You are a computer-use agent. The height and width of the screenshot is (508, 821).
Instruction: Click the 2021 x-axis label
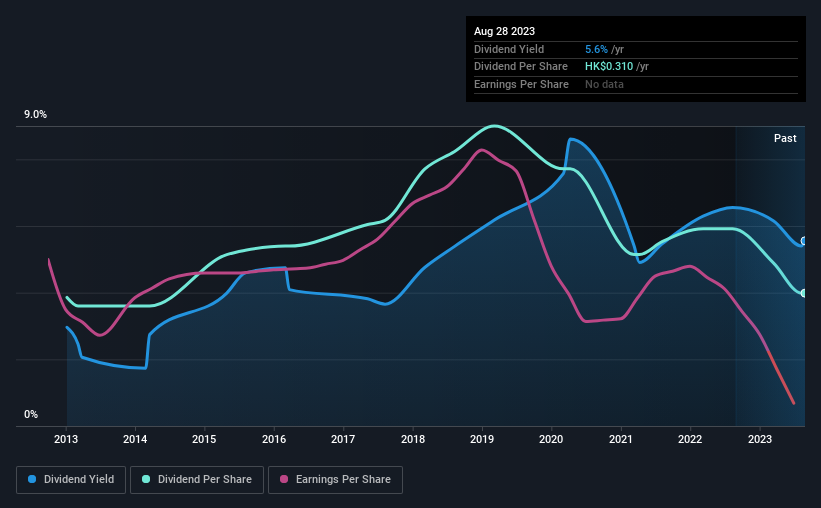(620, 439)
